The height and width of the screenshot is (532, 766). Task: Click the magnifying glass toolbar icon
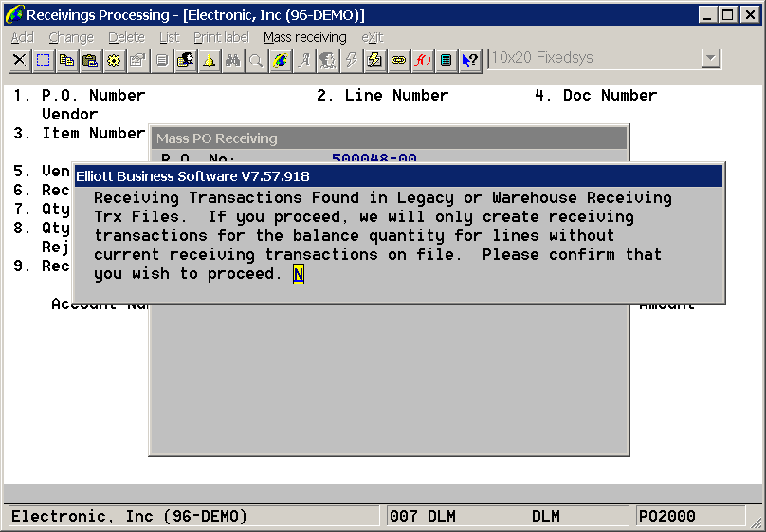click(x=257, y=61)
